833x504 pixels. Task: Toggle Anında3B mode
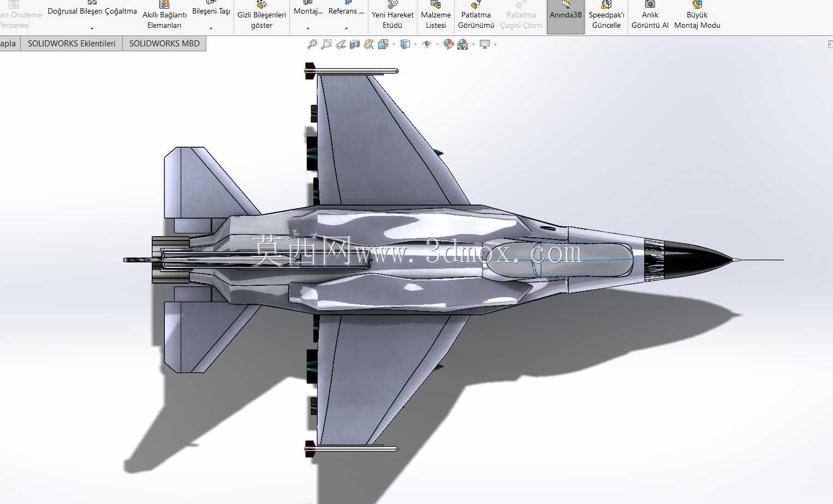(566, 16)
